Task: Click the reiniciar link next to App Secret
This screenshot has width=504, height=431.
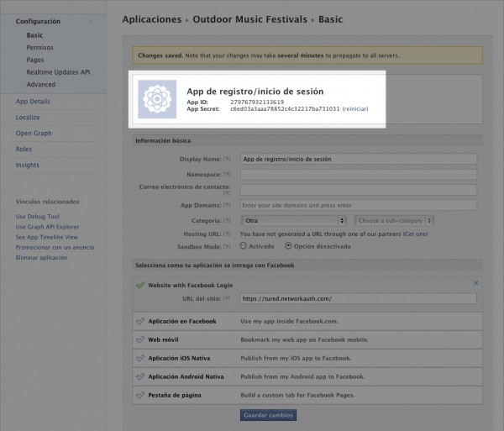Action: click(x=355, y=108)
